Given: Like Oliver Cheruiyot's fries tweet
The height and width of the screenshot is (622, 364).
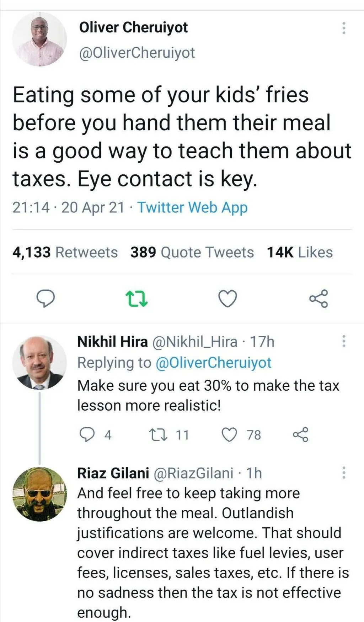Looking at the screenshot, I should (x=227, y=299).
